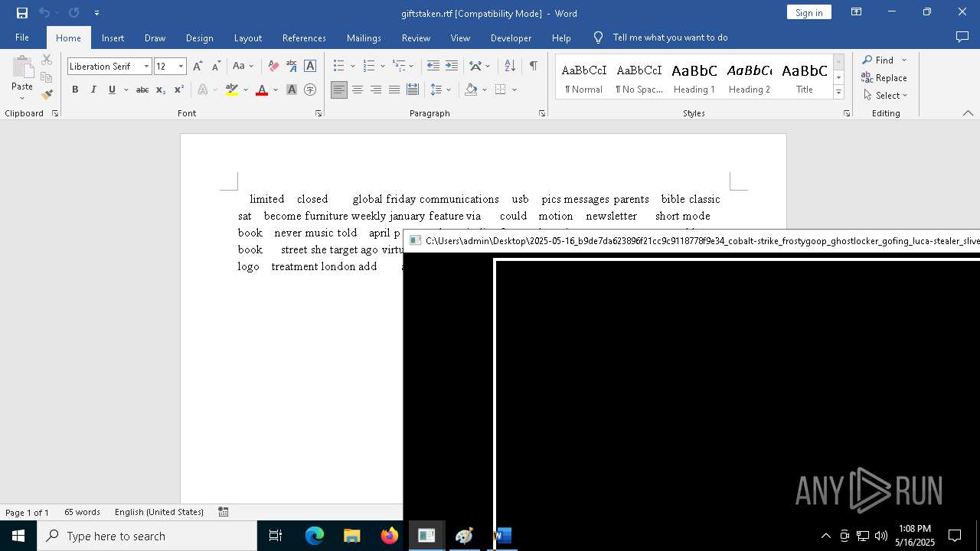
Task: Switch to the Developer tab
Action: pyautogui.click(x=511, y=37)
